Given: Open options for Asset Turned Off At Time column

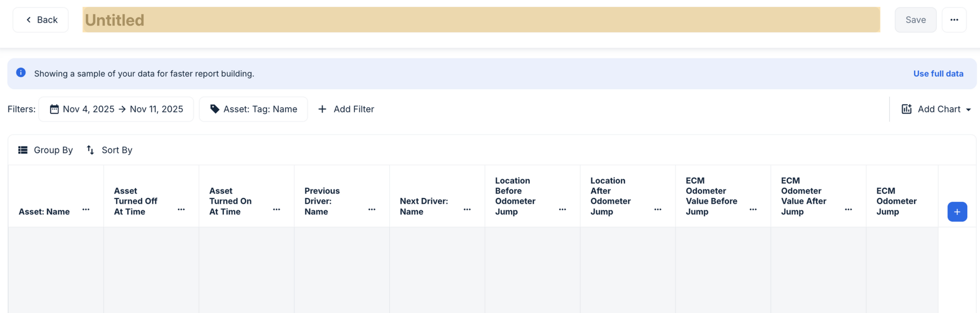Looking at the screenshot, I should click(181, 209).
